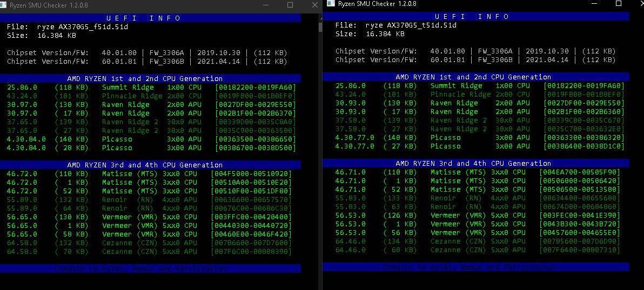This screenshot has width=644, height=290.
Task: Click address '[00634400-00655680]' in right window
Action: (580, 198)
